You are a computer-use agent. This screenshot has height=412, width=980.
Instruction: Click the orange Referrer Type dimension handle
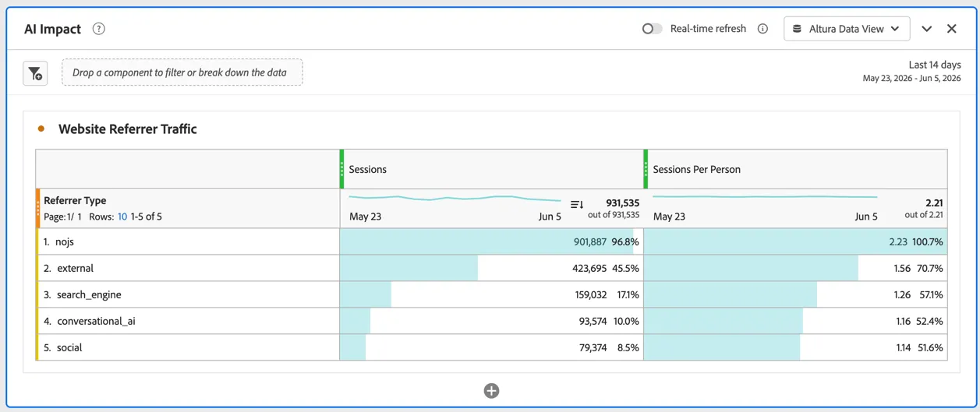point(37,208)
